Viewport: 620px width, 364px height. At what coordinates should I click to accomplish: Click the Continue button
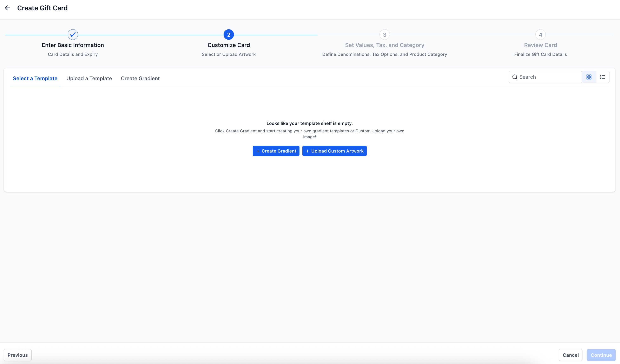click(x=601, y=355)
